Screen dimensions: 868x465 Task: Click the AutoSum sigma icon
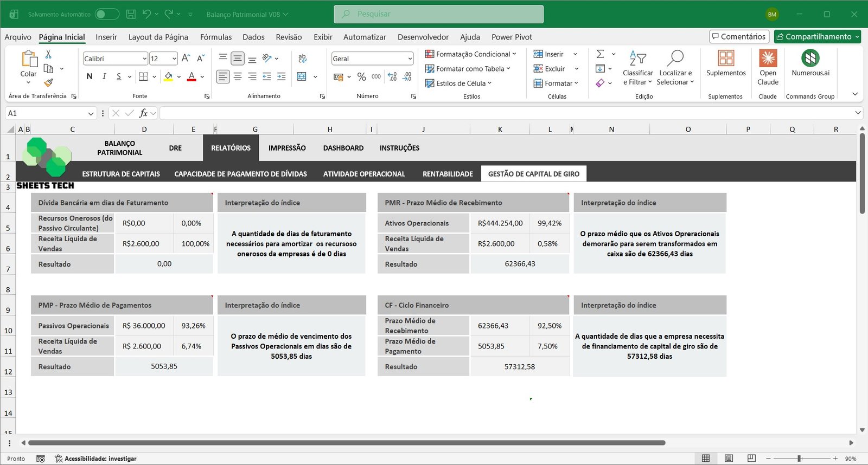(600, 54)
